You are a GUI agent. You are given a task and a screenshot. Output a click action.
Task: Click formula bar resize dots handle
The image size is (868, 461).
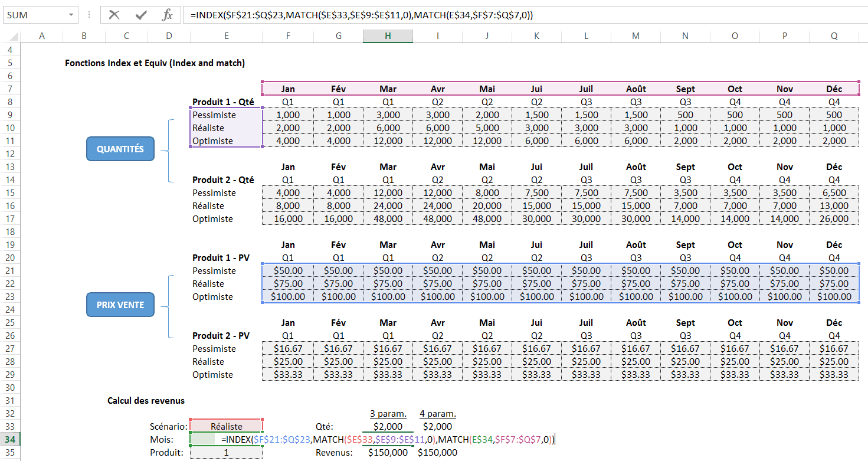pyautogui.click(x=89, y=15)
